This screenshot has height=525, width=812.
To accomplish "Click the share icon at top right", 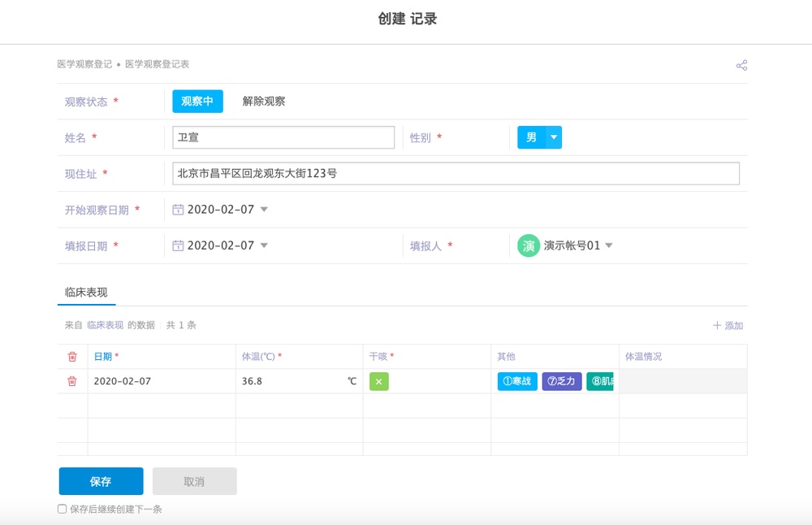I will pyautogui.click(x=741, y=65).
